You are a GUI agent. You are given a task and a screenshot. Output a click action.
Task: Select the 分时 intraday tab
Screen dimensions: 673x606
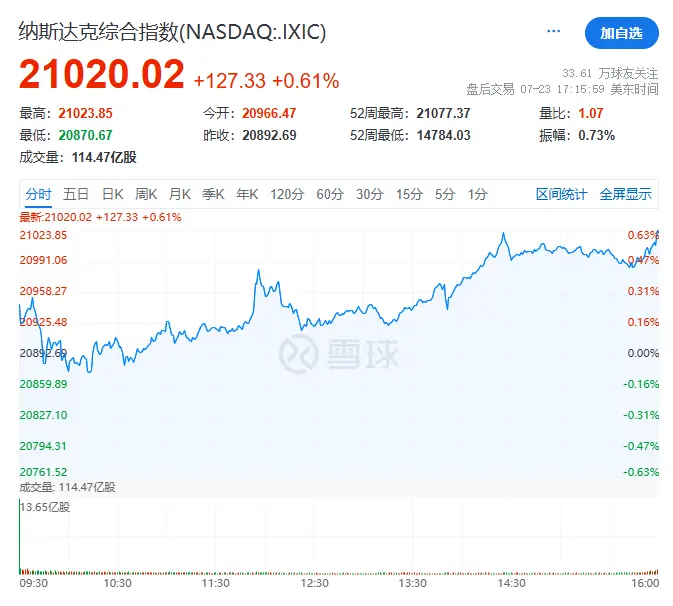click(x=38, y=194)
